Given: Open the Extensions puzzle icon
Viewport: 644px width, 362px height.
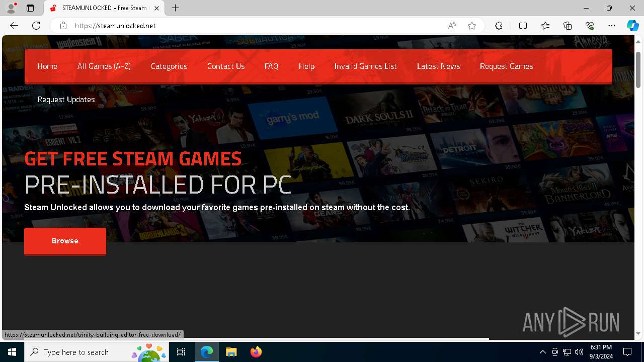Looking at the screenshot, I should coord(499,26).
